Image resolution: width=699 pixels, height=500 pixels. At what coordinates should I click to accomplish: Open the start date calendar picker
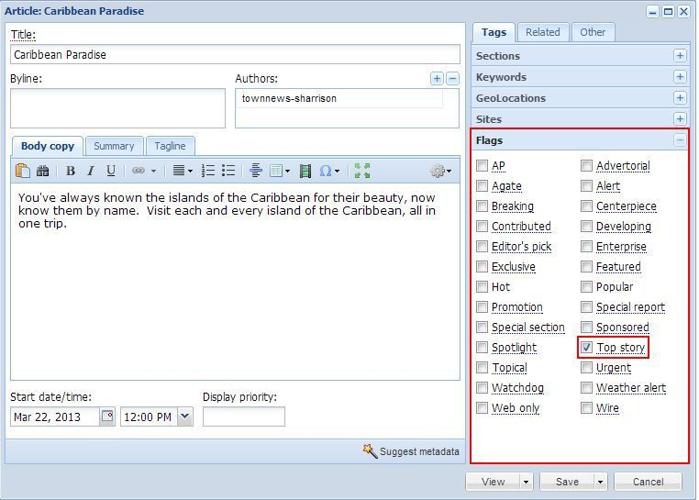[x=107, y=417]
